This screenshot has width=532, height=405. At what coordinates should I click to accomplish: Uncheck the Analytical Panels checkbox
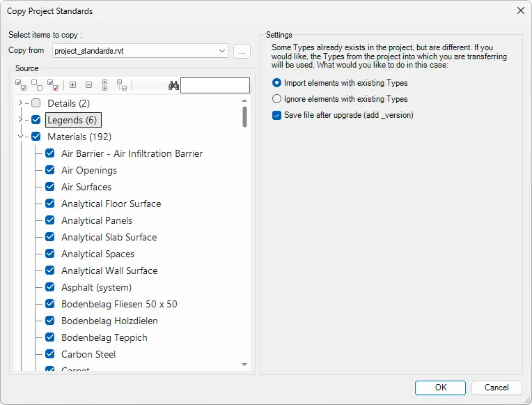pyautogui.click(x=50, y=220)
